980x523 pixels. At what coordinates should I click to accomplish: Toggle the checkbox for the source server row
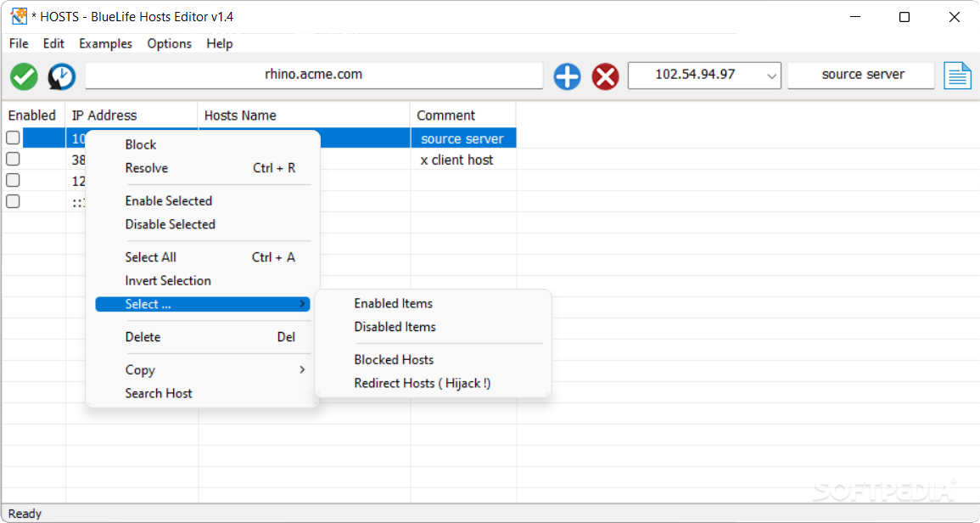tap(13, 138)
